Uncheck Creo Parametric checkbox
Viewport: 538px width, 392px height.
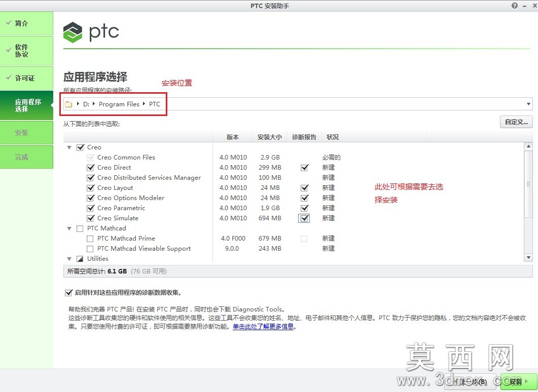tap(91, 208)
